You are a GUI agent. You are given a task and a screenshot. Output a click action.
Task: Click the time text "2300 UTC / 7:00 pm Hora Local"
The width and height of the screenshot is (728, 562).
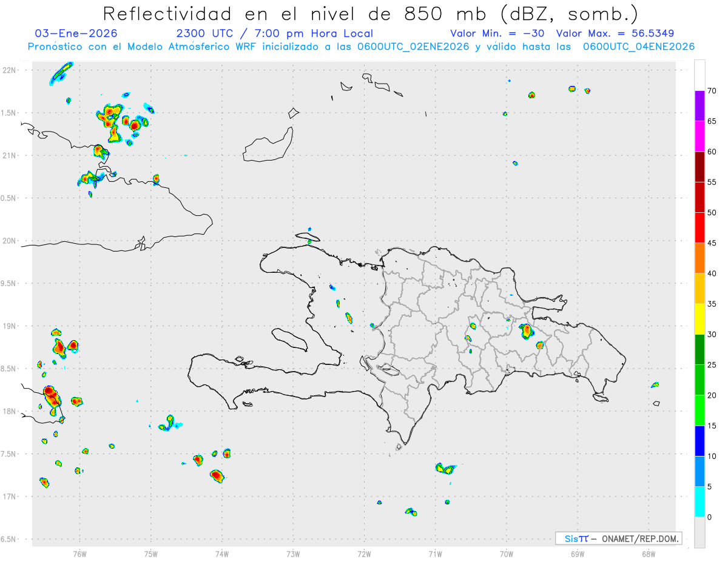pos(275,33)
